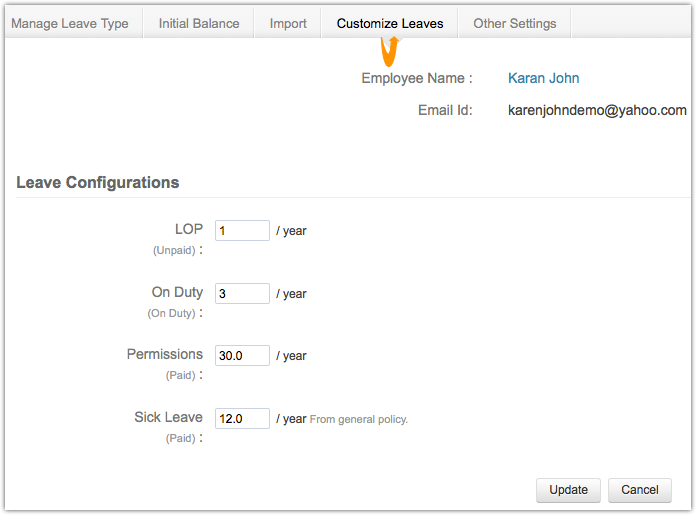This screenshot has width=696, height=515.
Task: Click the Leave Configurations heading
Action: tap(98, 183)
